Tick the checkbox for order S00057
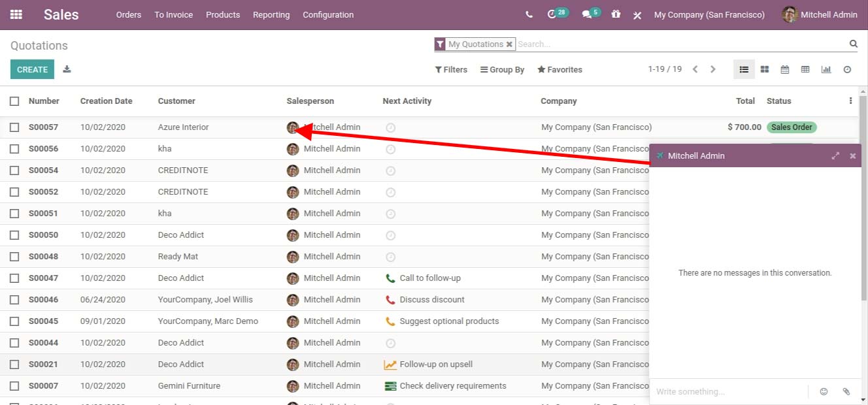The height and width of the screenshot is (405, 868). [14, 127]
